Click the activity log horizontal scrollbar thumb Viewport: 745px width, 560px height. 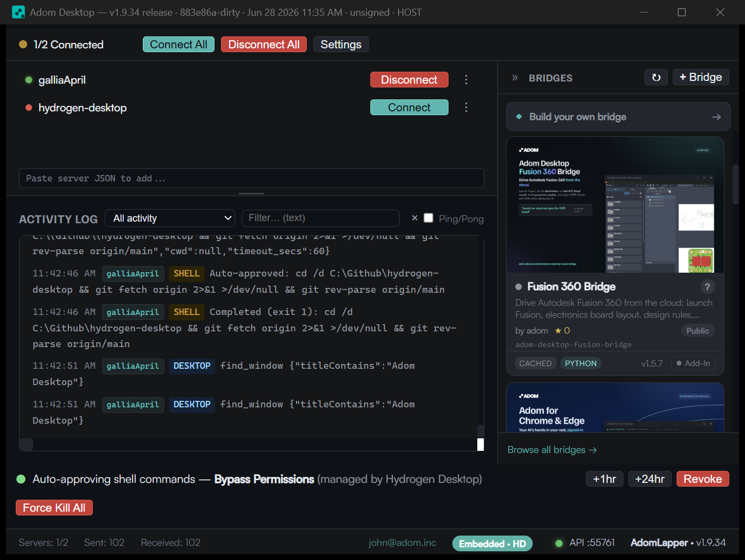26,444
